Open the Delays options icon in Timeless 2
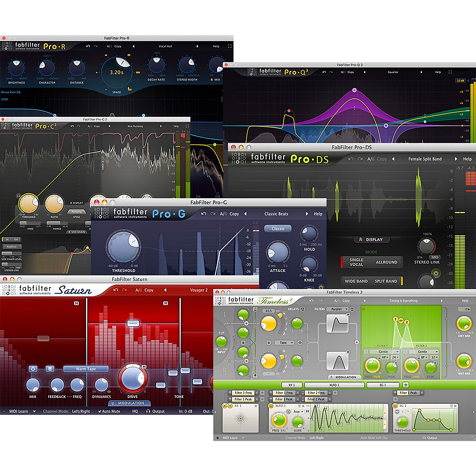Image resolution: width=476 pixels, height=476 pixels. (302, 309)
